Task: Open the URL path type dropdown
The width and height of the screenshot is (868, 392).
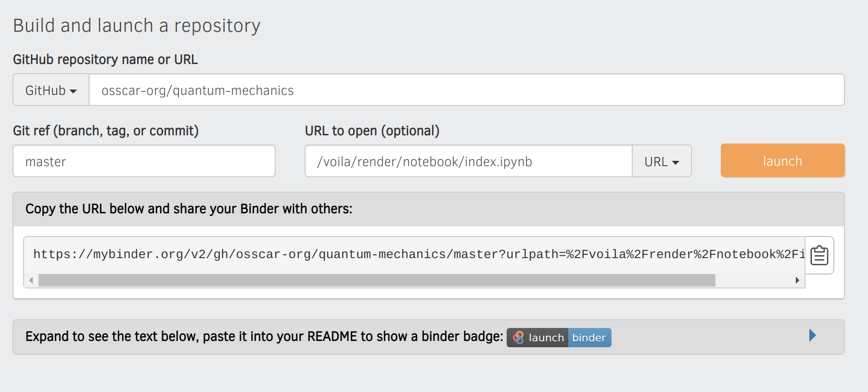Action: [x=662, y=161]
